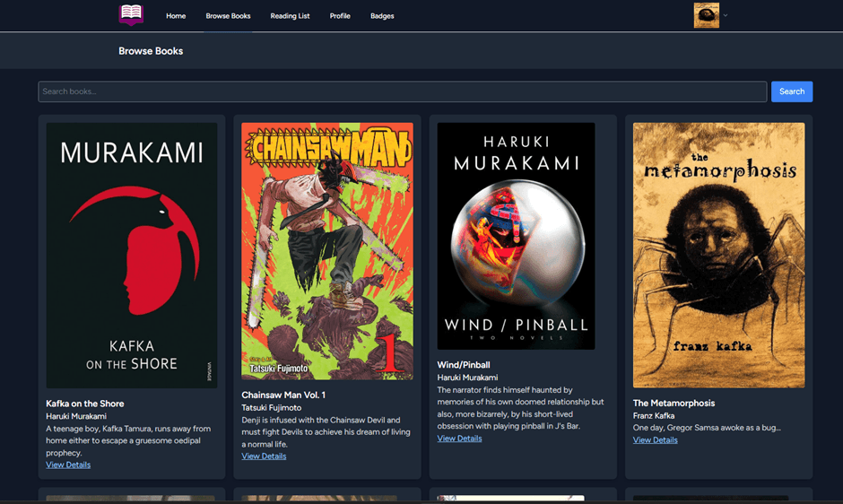Open the Badges nav item
This screenshot has width=843, height=504.
click(382, 16)
